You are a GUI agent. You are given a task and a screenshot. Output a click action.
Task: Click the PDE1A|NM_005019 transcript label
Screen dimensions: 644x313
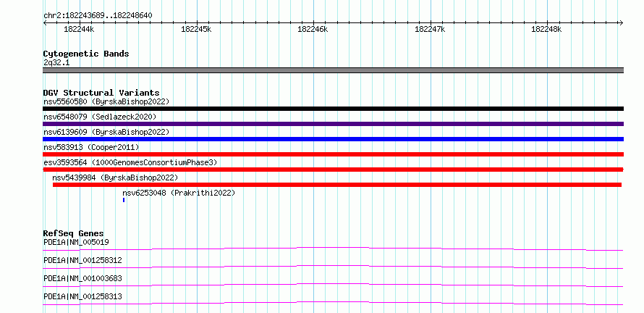(76, 242)
